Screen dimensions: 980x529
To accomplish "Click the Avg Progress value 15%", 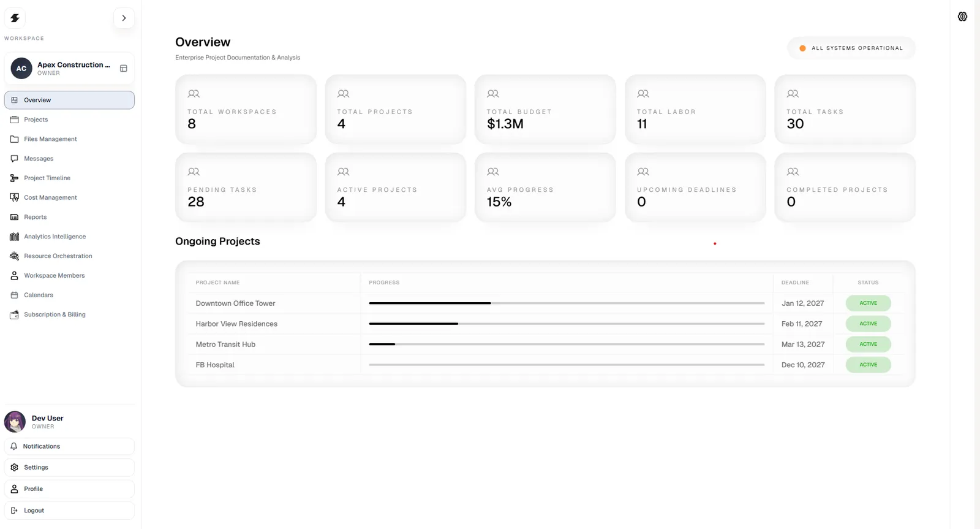I will 499,202.
